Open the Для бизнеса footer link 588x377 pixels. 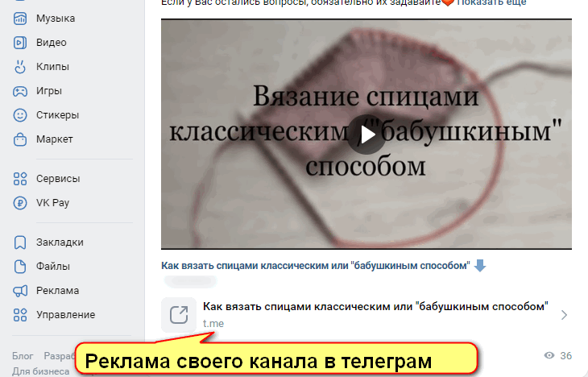pyautogui.click(x=41, y=371)
